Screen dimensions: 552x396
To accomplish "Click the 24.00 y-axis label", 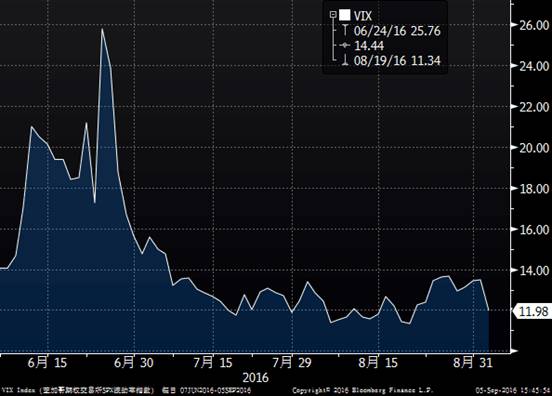I will 534,66.
